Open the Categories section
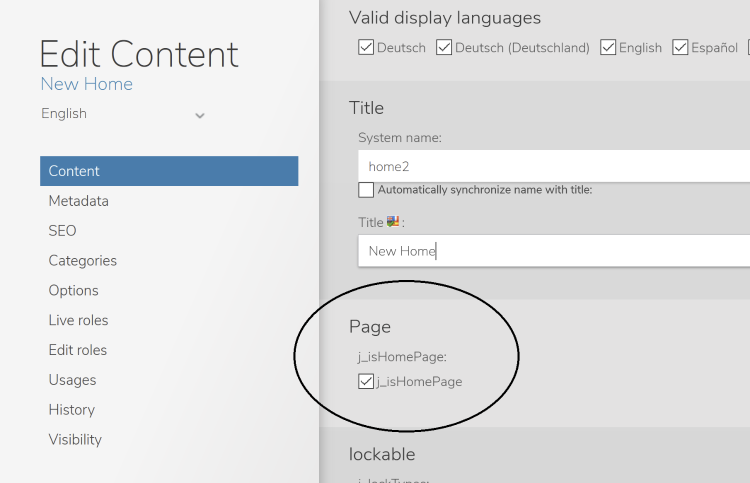 point(82,261)
